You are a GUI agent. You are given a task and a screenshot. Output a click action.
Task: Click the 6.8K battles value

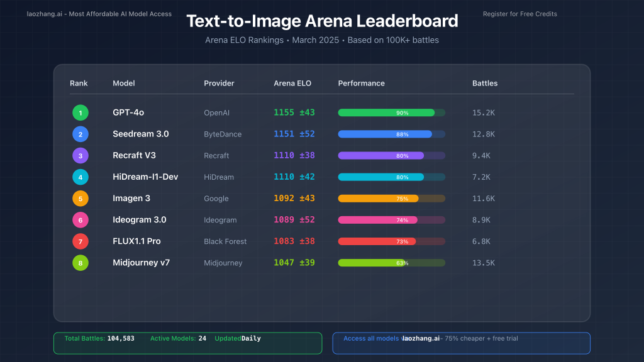pos(481,241)
